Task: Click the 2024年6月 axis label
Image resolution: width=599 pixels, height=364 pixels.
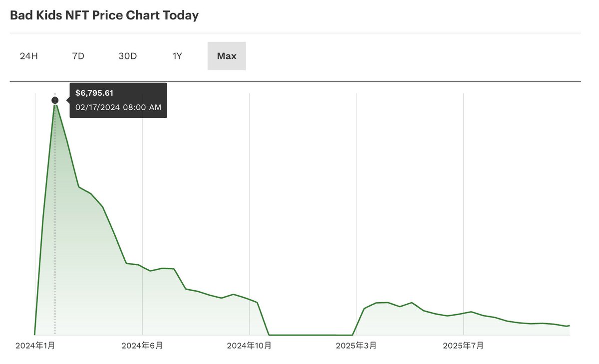Action: point(142,346)
